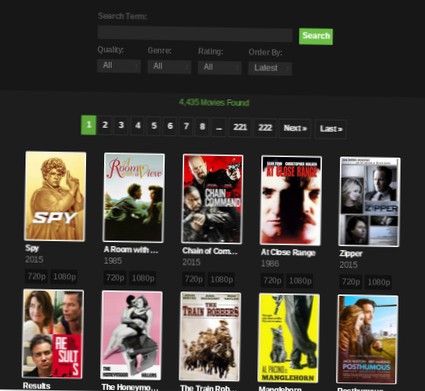The height and width of the screenshot is (391, 425).
Task: Open the Posthumous movie poster
Action: (x=367, y=339)
